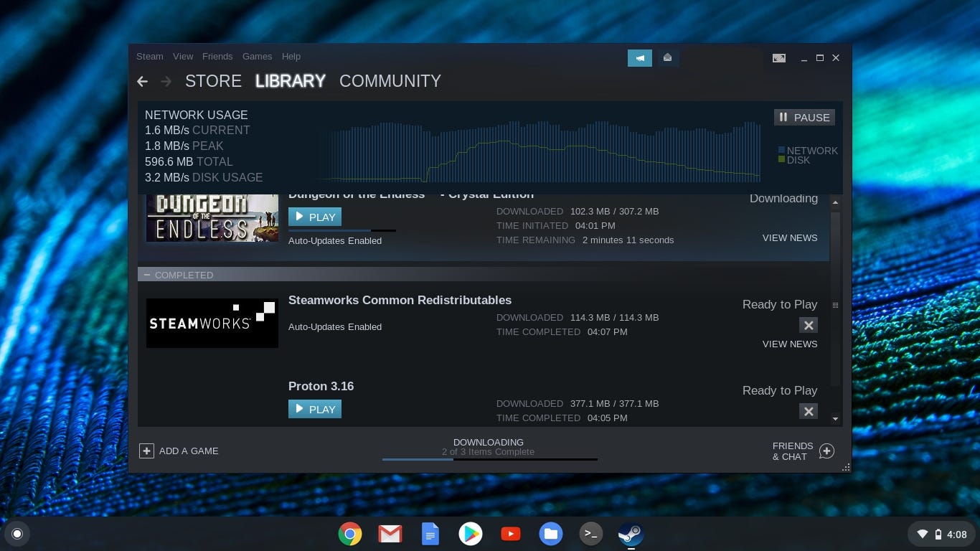Click the '1.6 MB/s CURRENT' stat
This screenshot has height=551, width=980.
(197, 130)
